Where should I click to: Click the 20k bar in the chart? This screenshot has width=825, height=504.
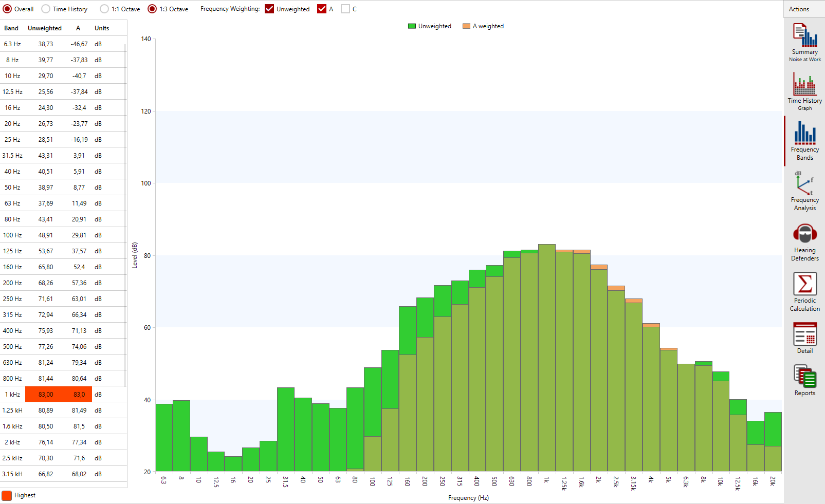[773, 442]
